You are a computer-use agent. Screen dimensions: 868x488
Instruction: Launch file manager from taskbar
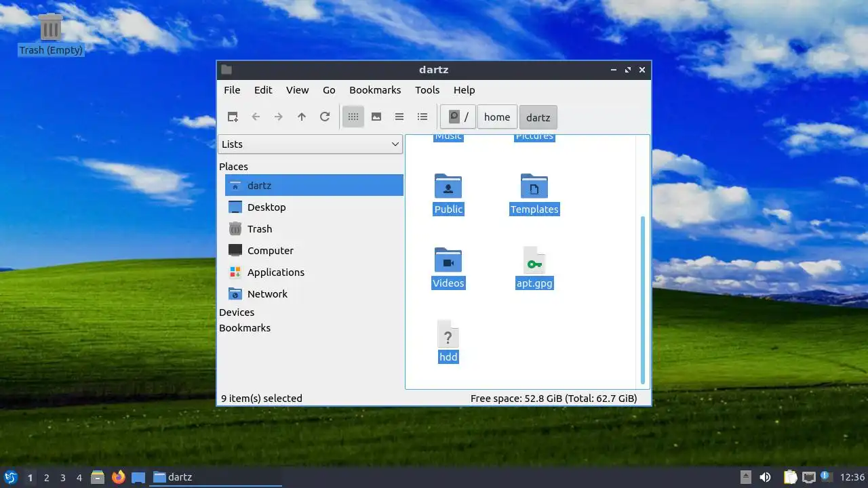[x=98, y=477]
